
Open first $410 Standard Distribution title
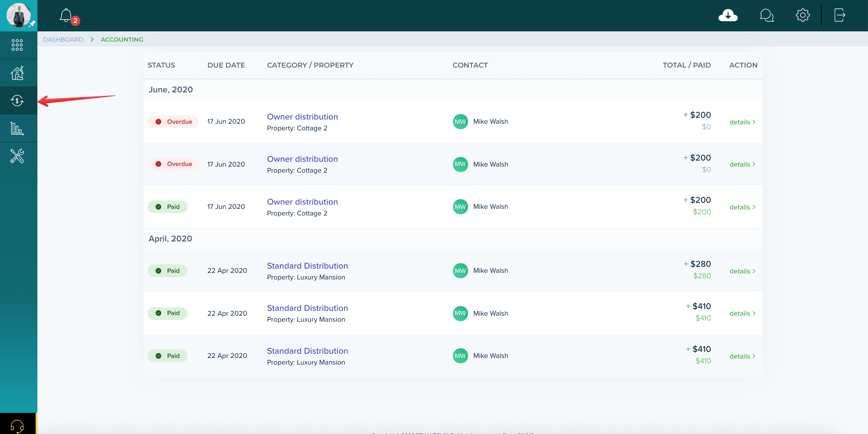[307, 308]
